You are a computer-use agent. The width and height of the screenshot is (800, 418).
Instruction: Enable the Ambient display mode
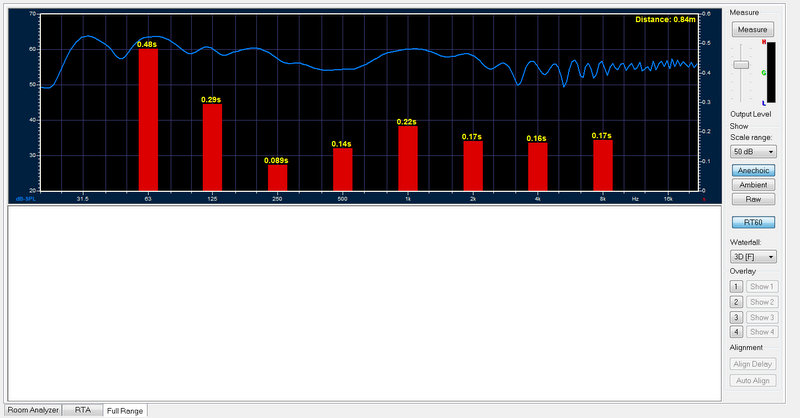tap(753, 185)
